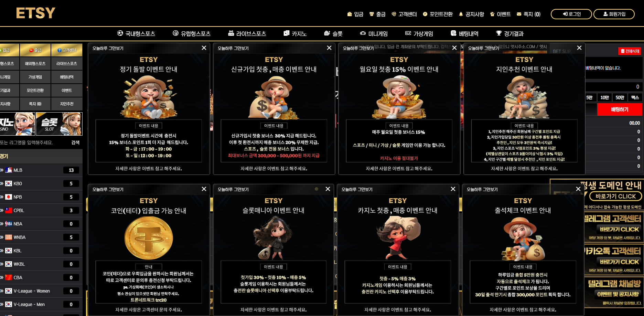This screenshot has height=316, width=644.
Task: Select 오늘하루 그만보기 on 월요일 첫충 popup
Action: click(x=358, y=48)
